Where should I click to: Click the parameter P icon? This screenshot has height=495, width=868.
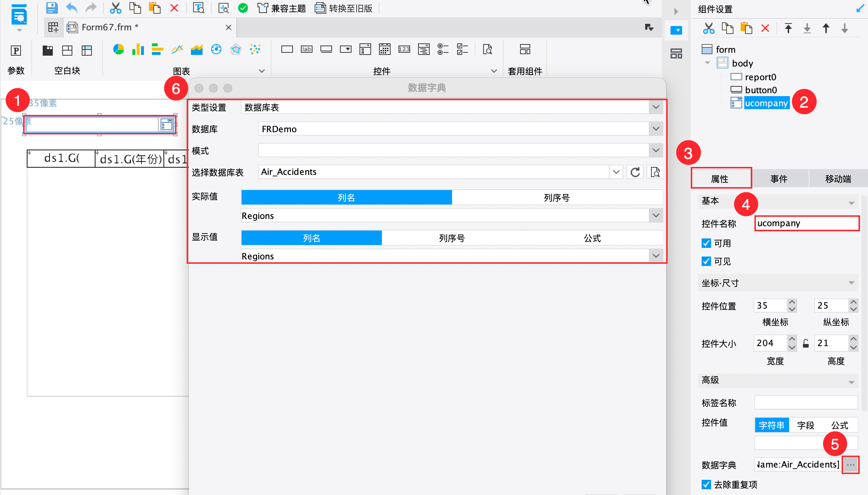[x=16, y=51]
